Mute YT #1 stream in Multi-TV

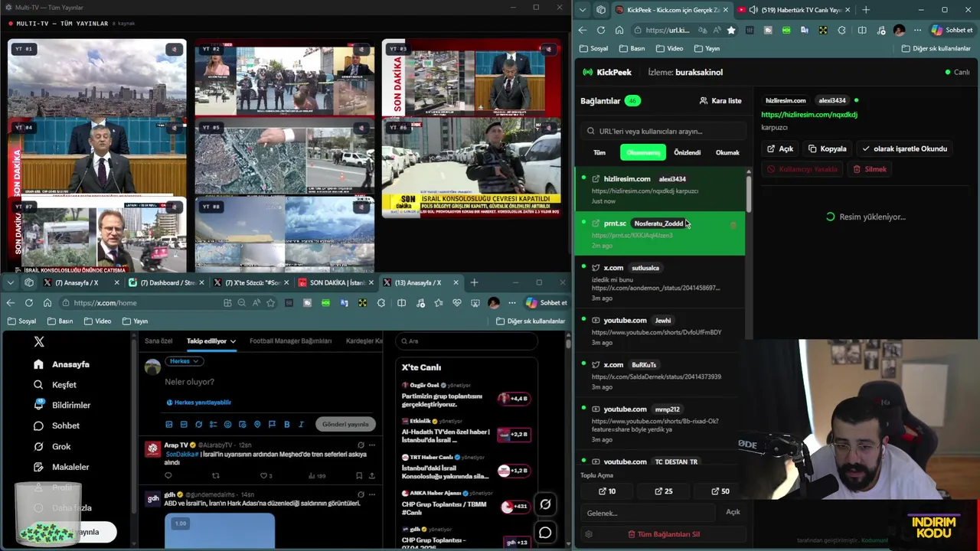(x=175, y=50)
